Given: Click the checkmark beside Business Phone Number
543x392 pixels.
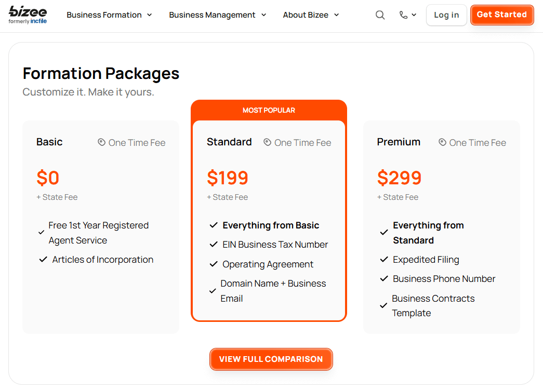Looking at the screenshot, I should point(384,279).
